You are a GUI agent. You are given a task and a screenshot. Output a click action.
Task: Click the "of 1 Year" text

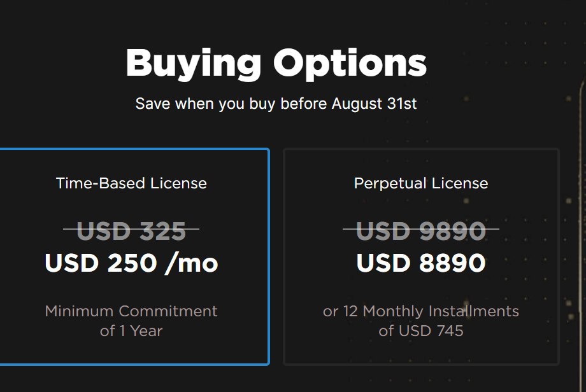tap(131, 331)
